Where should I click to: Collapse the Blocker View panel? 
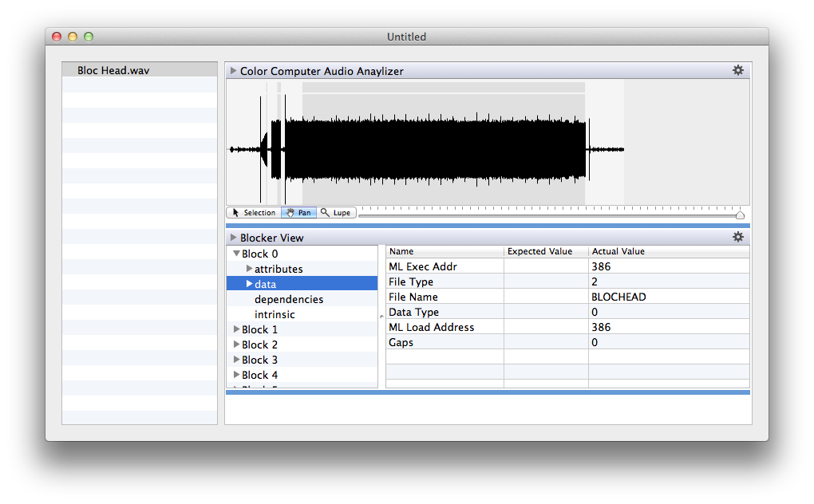[x=233, y=238]
